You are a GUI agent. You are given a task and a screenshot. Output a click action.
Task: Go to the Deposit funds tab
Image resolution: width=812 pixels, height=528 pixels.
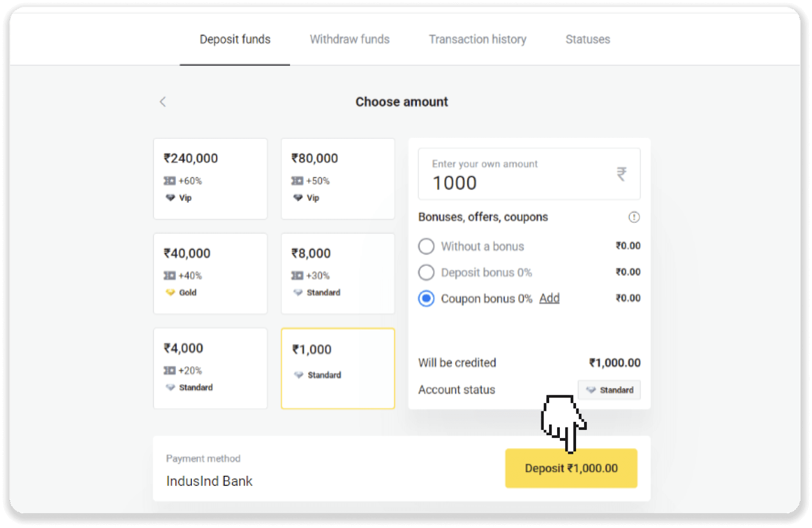coord(235,40)
